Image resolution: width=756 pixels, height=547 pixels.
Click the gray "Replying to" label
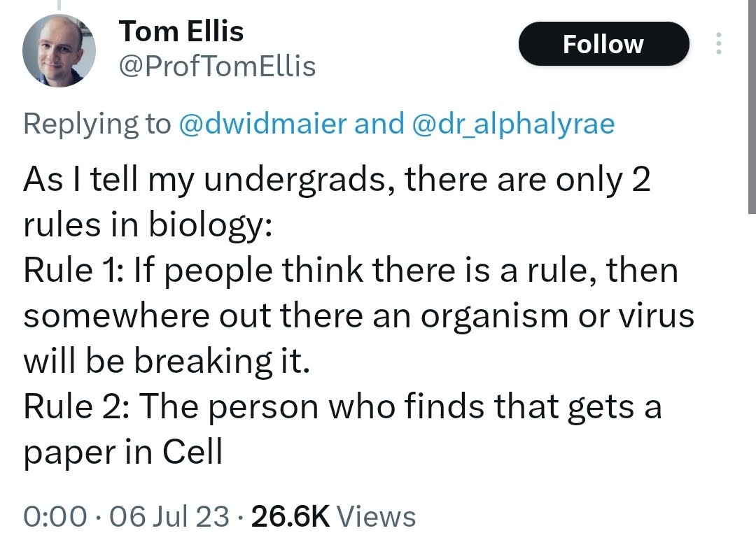(97, 124)
